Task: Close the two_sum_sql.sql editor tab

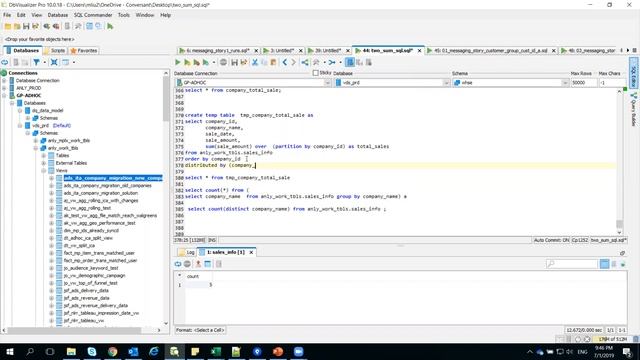Action: click(419, 51)
